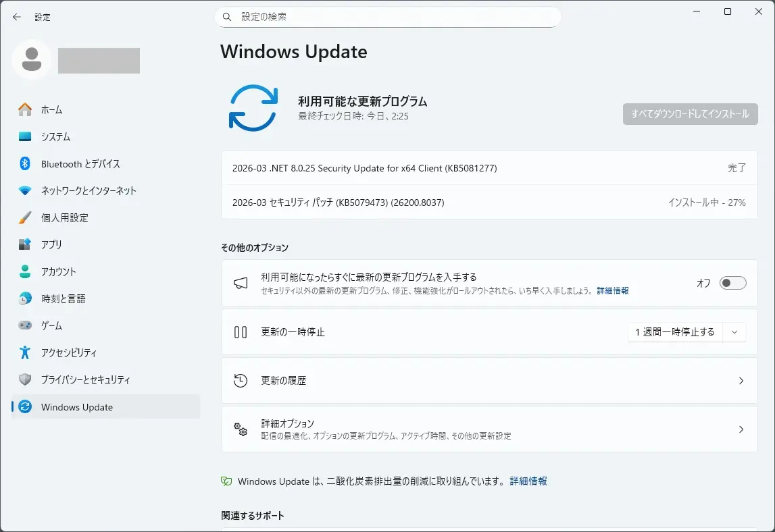
Task: Open 更新の履歴 using its right chevron
Action: click(741, 381)
